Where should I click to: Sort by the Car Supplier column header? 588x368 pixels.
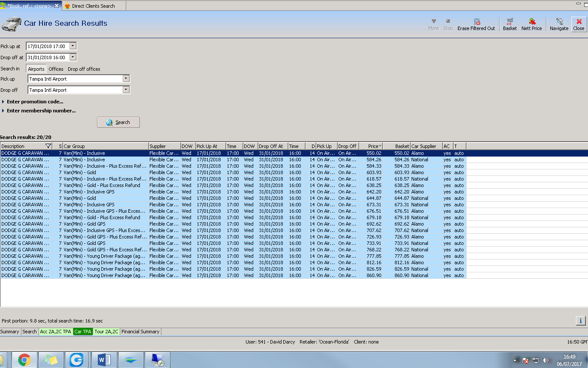(x=427, y=146)
